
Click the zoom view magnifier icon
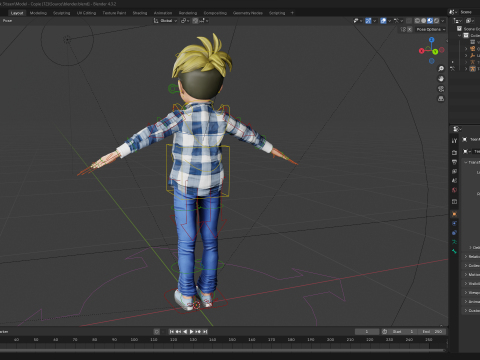coord(441,69)
